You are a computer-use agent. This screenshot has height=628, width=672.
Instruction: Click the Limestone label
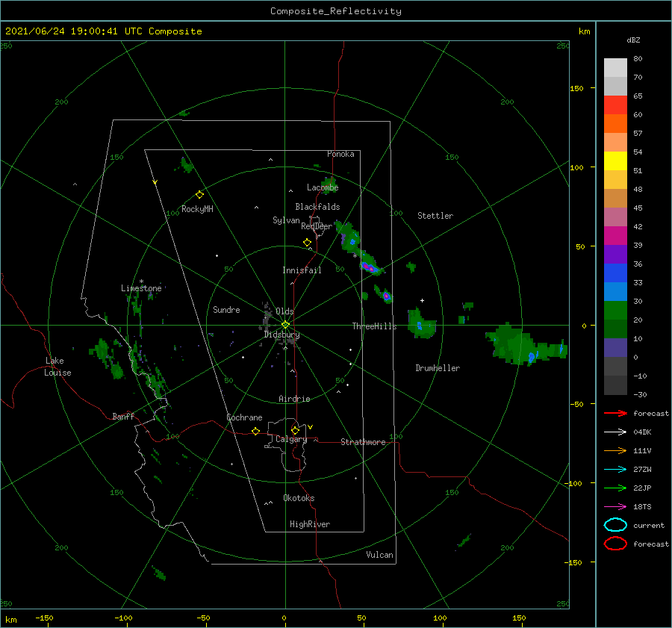[x=141, y=288]
